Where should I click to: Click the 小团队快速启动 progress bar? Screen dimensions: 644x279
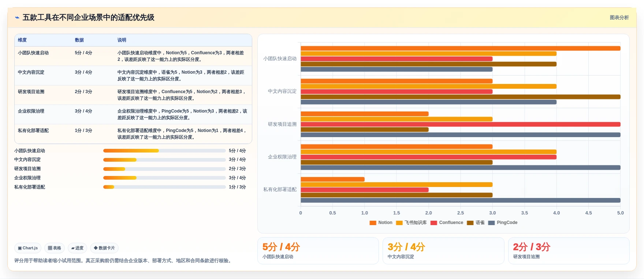[164, 151]
